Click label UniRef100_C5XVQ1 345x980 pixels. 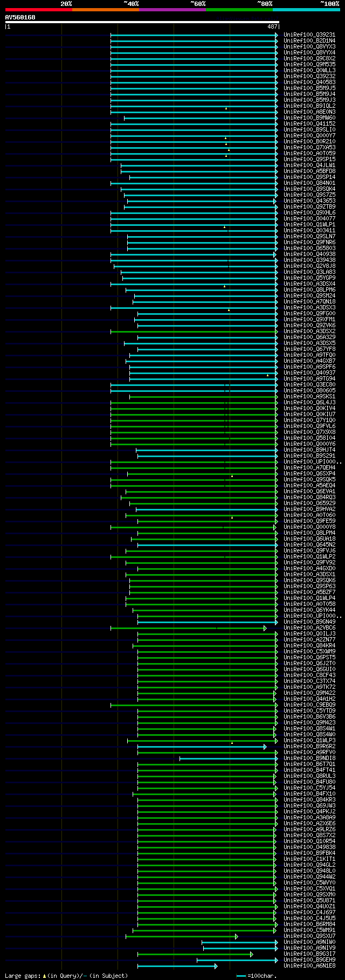click(x=309, y=889)
